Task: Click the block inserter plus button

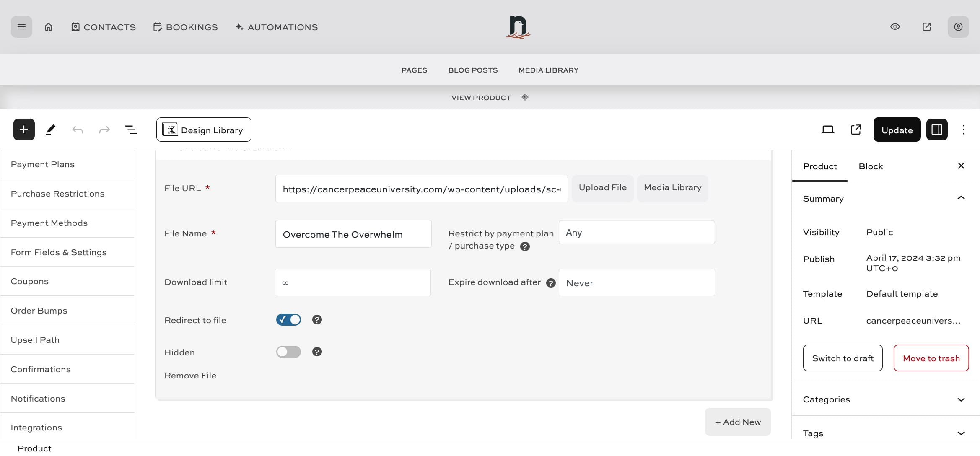Action: (24, 130)
